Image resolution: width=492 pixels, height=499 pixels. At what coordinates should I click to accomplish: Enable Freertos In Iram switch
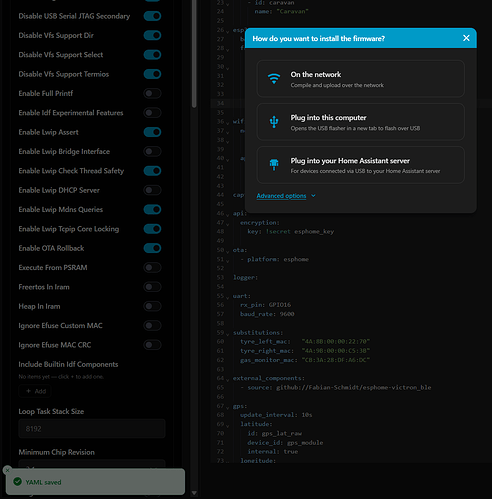tap(152, 287)
